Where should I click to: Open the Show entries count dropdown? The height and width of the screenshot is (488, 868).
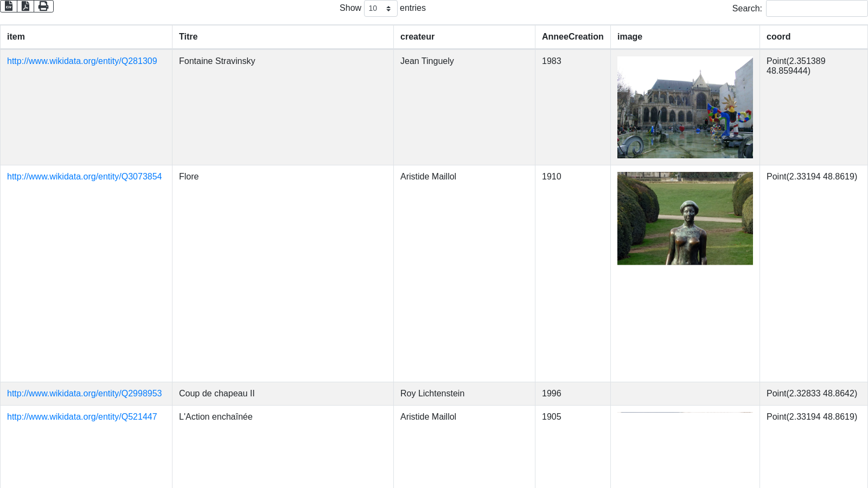[380, 9]
